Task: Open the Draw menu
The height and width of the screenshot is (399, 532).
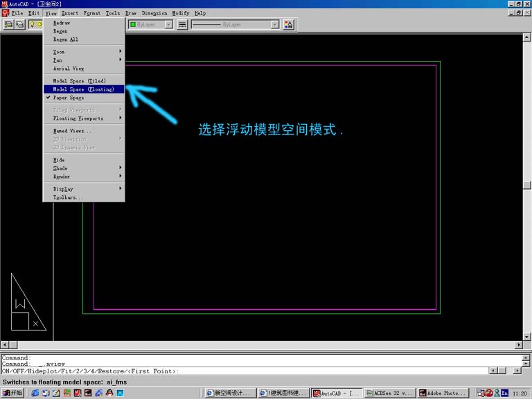Action: 131,13
